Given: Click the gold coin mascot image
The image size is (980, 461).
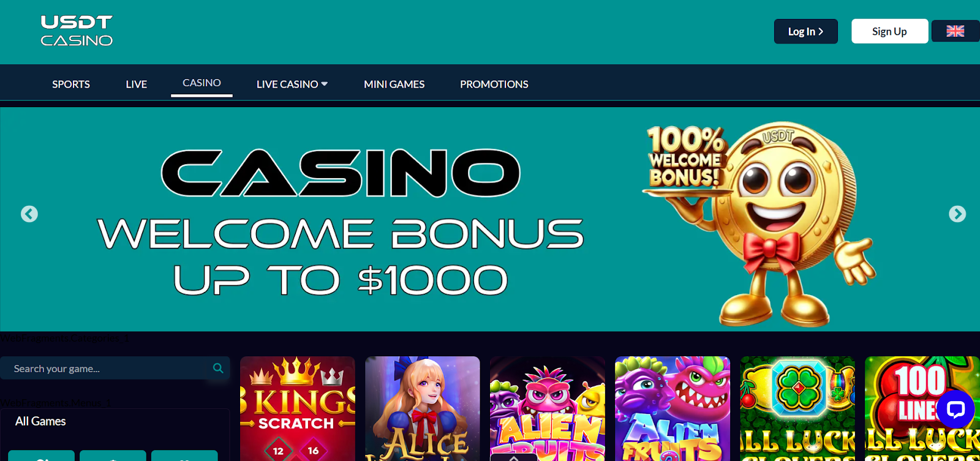Looking at the screenshot, I should tap(759, 223).
